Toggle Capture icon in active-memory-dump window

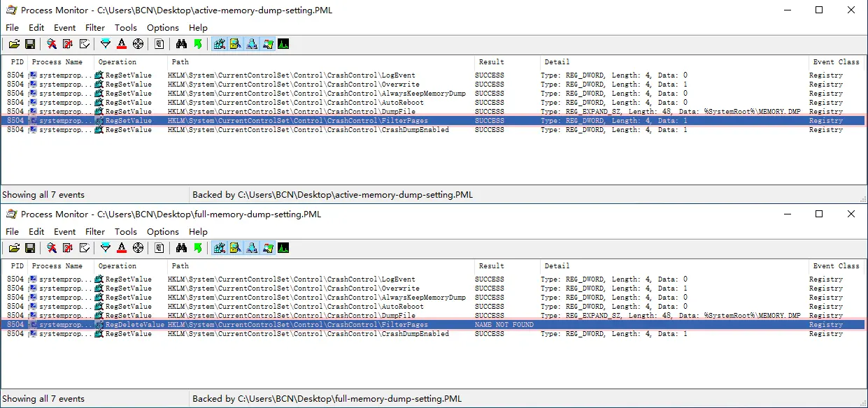point(52,44)
